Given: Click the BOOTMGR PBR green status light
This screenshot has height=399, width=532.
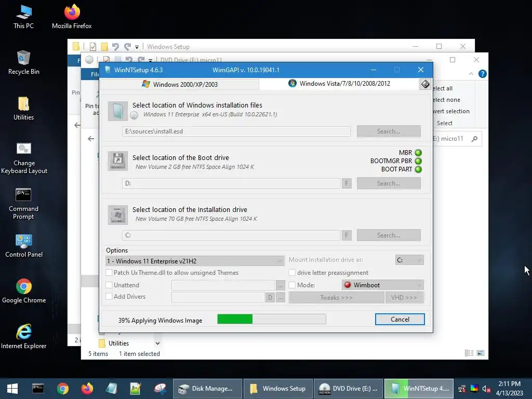Looking at the screenshot, I should click(418, 161).
